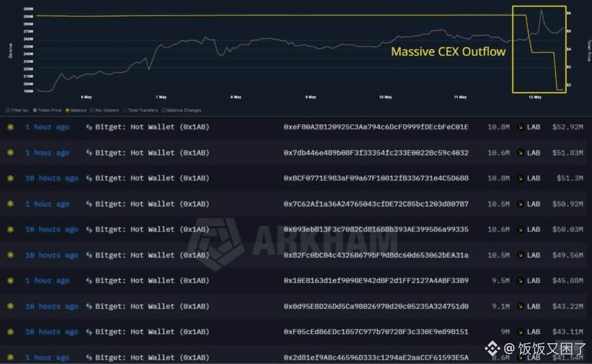Open address 0xBCF0771E983aF09a67F10812fB336731e4C5D688
Image resolution: width=592 pixels, height=364 pixels.
point(376,178)
